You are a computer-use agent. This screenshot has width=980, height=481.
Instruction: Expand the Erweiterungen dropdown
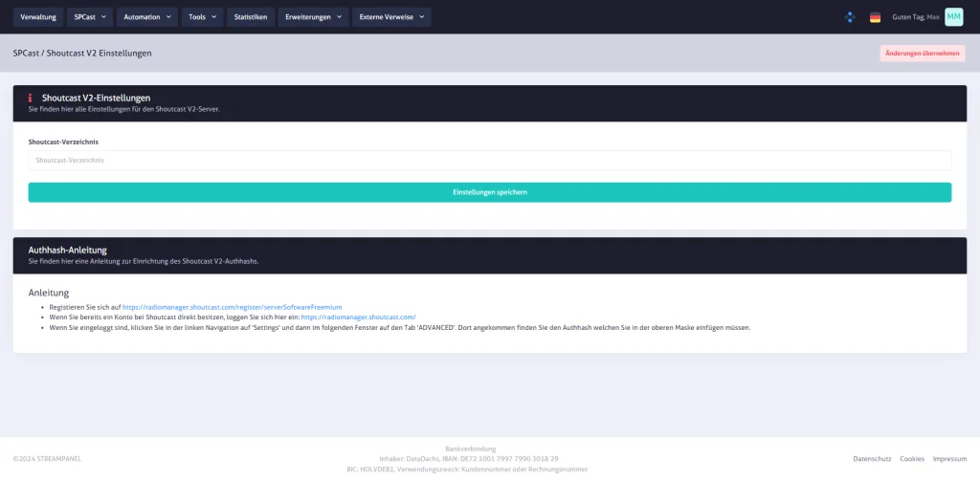coord(313,17)
